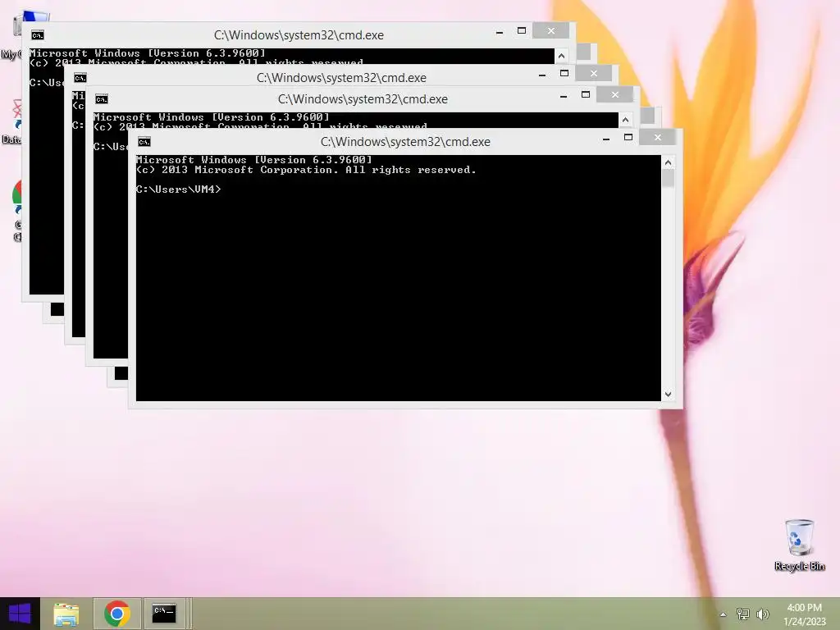840x630 pixels.
Task: Click the cmd icon of the second-from-back cmd window
Action: 80,78
